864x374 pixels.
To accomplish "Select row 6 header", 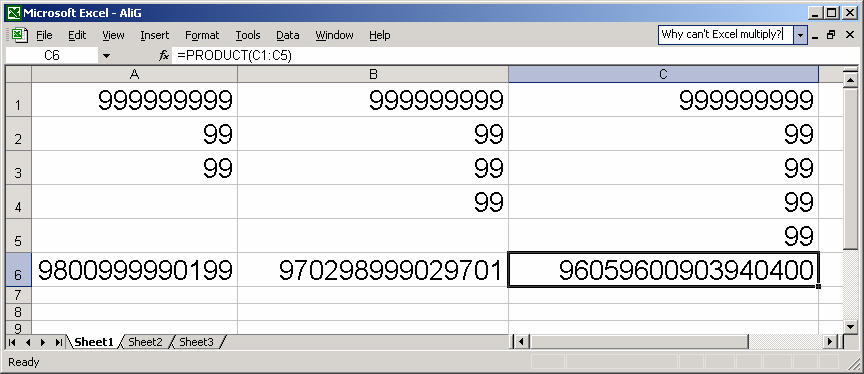I will [19, 270].
